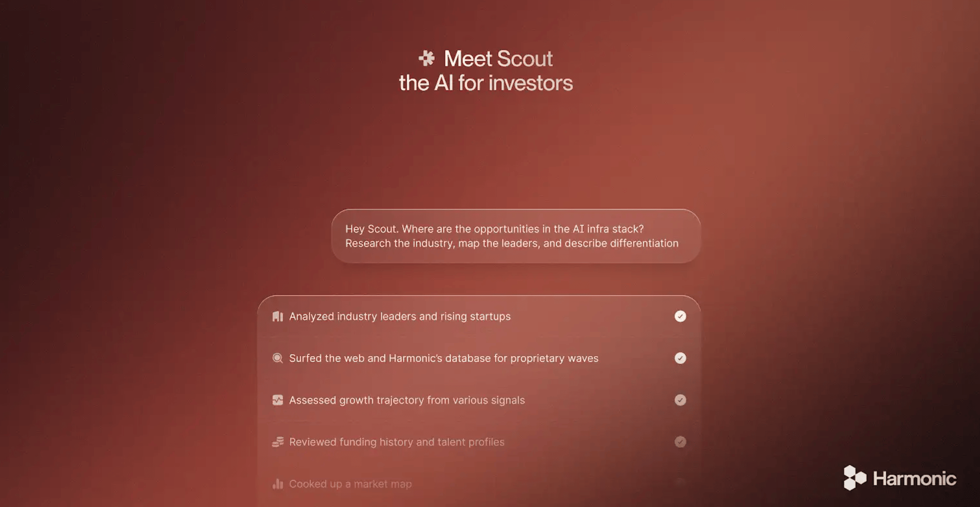Select the Analyzed industry leaders and rising startups row
Screen dimensions: 980x507
(x=479, y=316)
